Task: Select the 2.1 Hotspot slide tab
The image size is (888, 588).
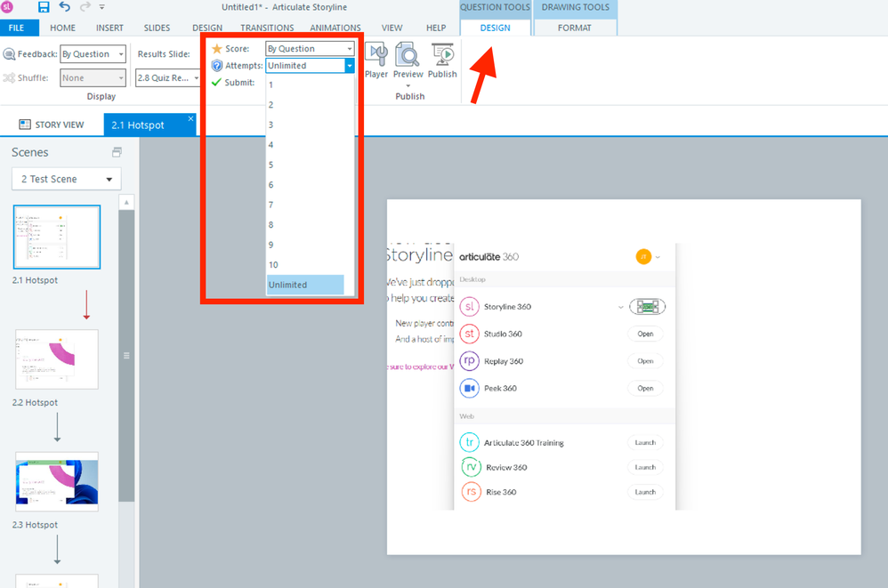Action: 138,125
